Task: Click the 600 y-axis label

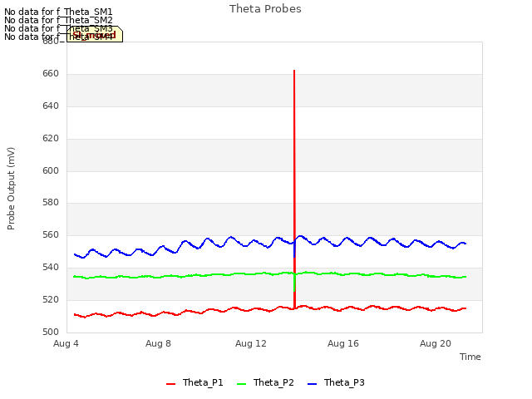Action: click(51, 170)
